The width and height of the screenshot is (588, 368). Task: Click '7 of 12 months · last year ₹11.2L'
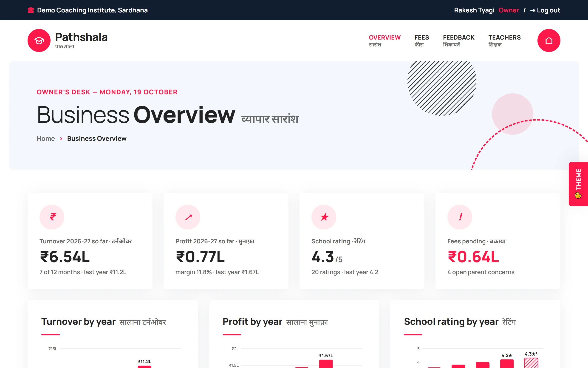click(x=83, y=272)
